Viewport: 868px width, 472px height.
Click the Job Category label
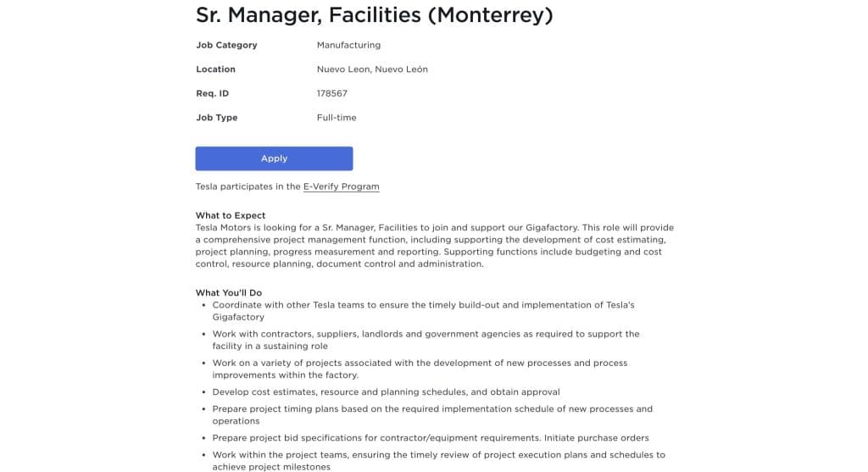coord(226,45)
